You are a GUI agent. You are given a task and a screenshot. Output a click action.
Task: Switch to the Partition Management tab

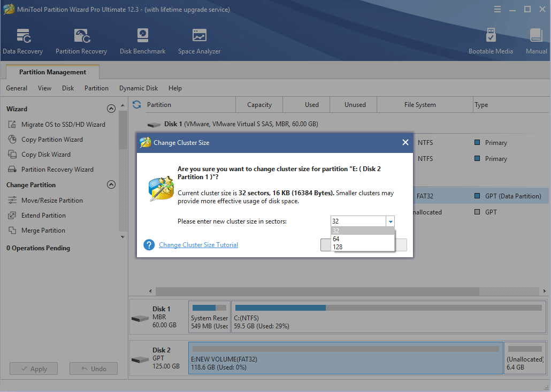pyautogui.click(x=52, y=72)
